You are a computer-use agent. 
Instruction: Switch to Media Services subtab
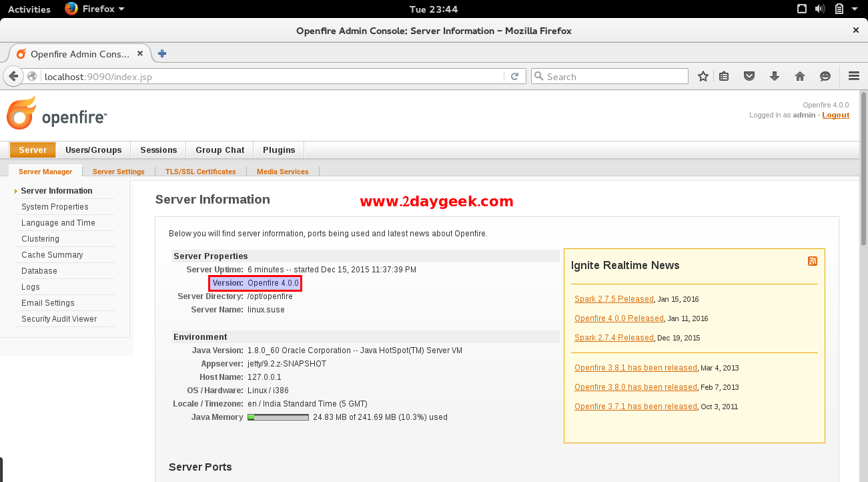point(283,172)
